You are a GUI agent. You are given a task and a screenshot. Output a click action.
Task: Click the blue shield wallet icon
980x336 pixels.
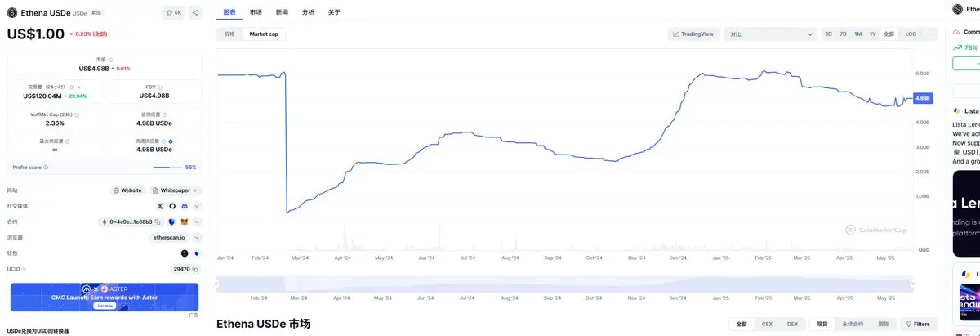197,253
